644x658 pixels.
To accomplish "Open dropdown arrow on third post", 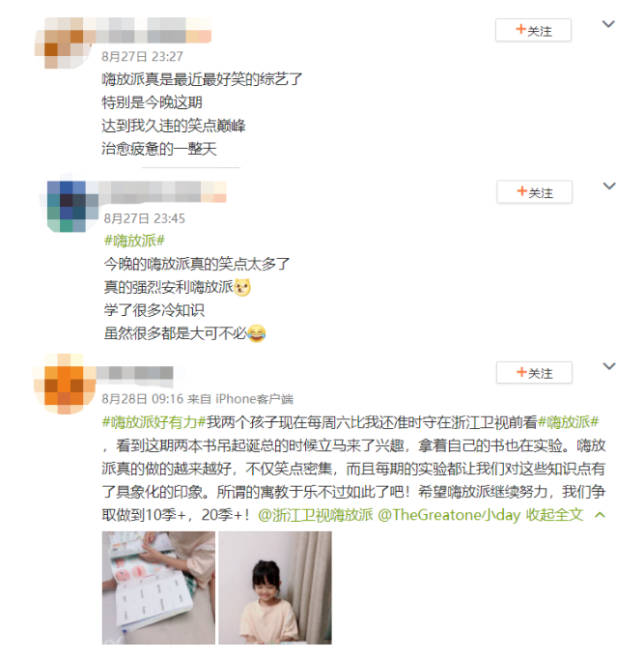I will click(x=609, y=366).
